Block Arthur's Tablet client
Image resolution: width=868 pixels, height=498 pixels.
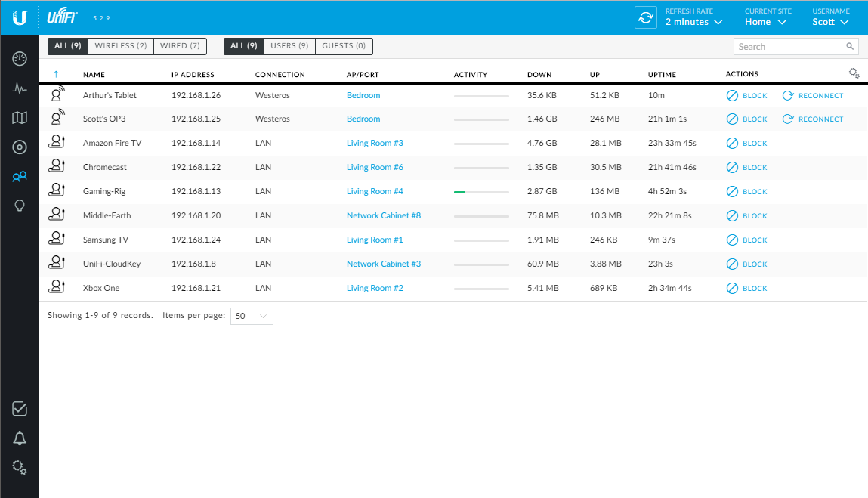747,96
